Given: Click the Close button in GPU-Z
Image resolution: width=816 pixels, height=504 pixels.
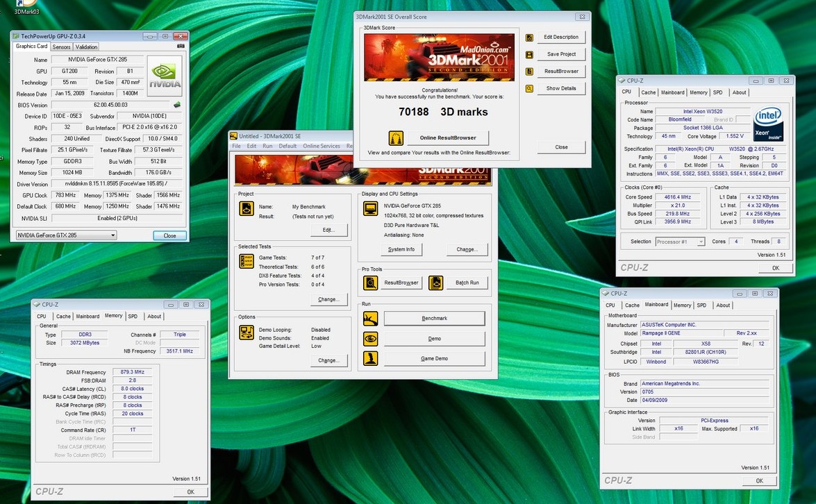Looking at the screenshot, I should coord(169,235).
